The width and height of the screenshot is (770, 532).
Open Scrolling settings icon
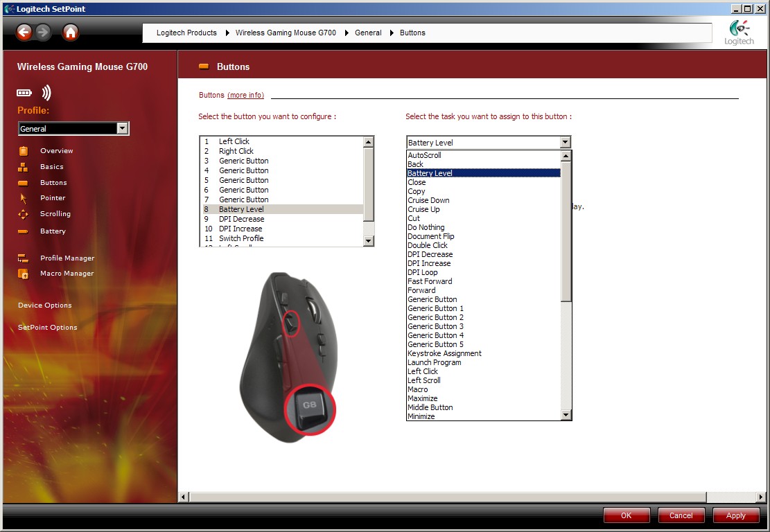[x=24, y=214]
